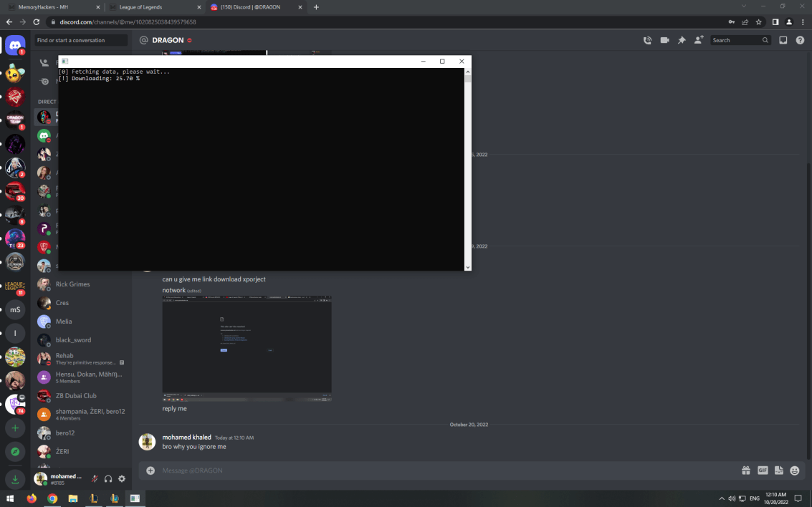This screenshot has height=507, width=812.
Task: Start a video call with DRAGON
Action: pos(664,40)
